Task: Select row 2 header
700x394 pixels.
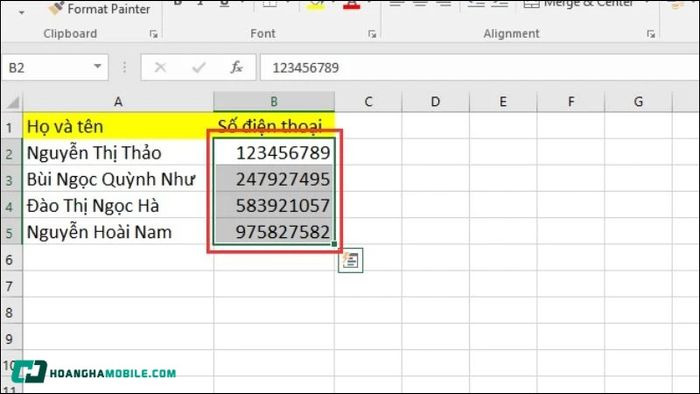Action: [x=12, y=153]
